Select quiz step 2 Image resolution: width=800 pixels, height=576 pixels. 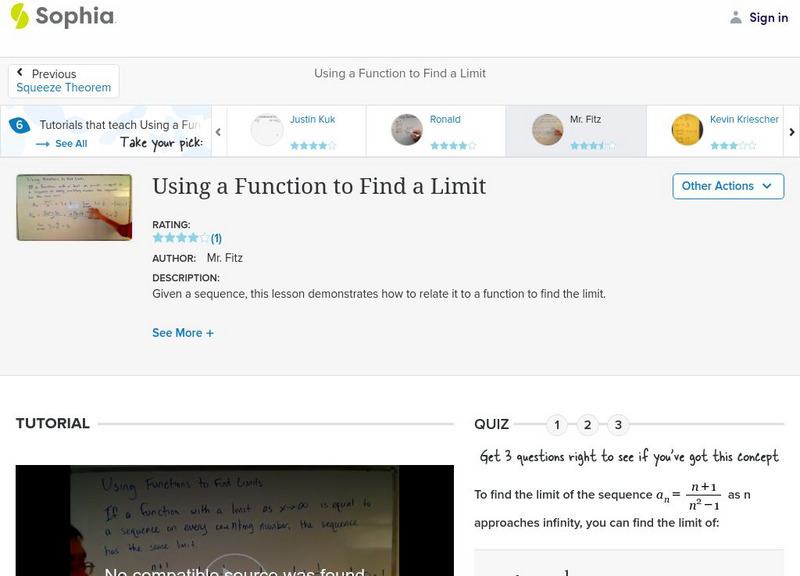point(587,424)
